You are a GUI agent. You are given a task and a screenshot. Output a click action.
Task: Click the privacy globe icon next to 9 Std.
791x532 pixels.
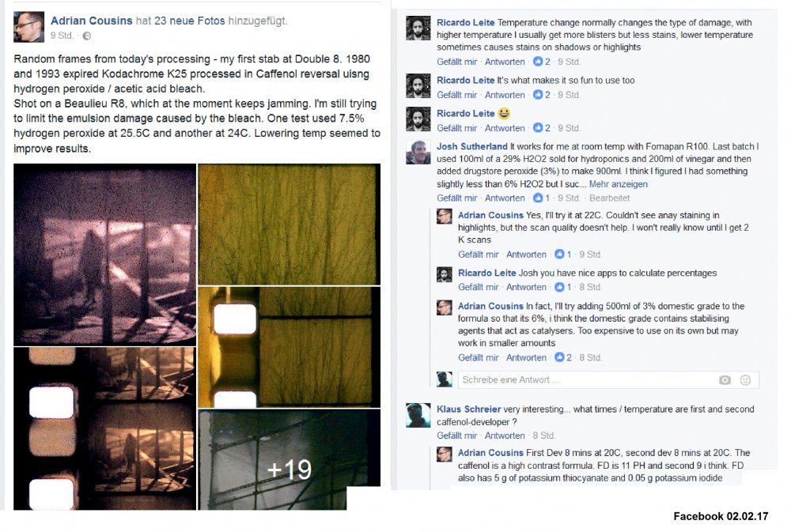click(87, 36)
